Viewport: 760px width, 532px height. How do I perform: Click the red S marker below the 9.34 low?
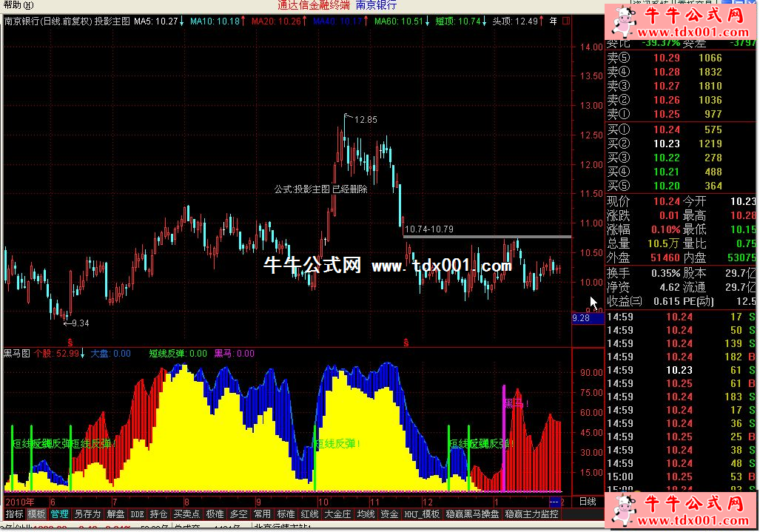click(70, 342)
